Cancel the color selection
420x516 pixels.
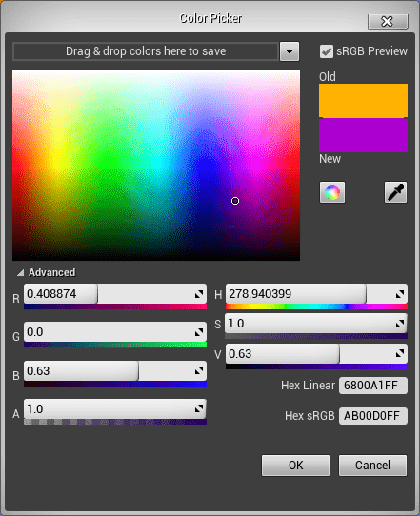coord(373,466)
